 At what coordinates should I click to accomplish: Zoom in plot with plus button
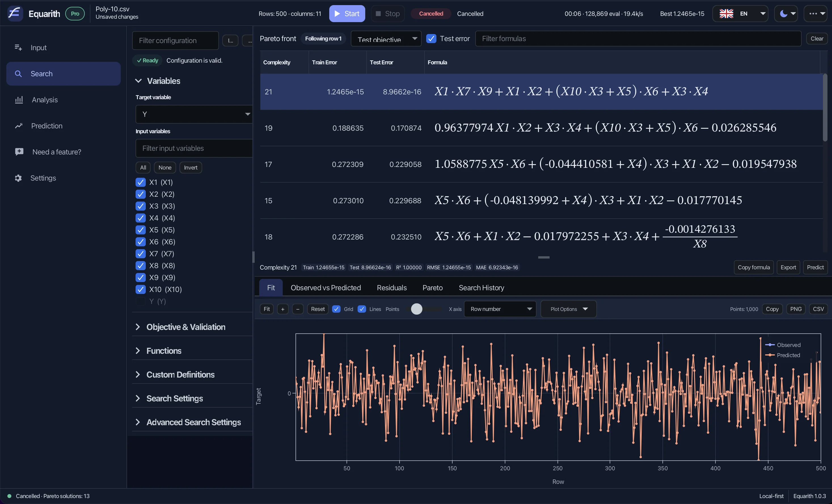tap(283, 309)
